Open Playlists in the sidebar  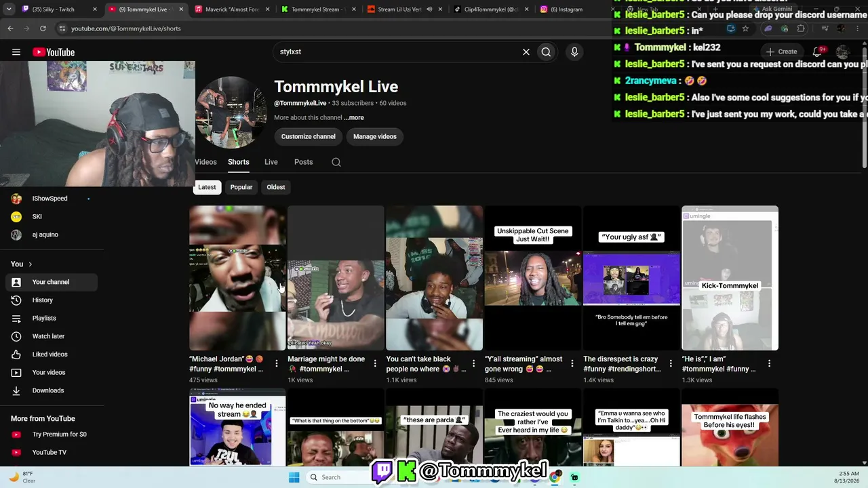(x=52, y=319)
